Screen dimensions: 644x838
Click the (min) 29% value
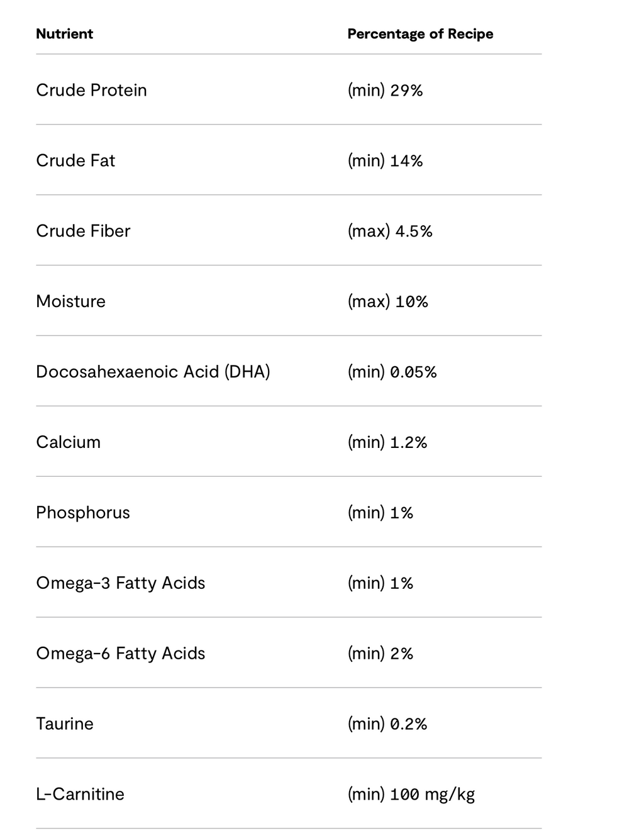point(385,90)
